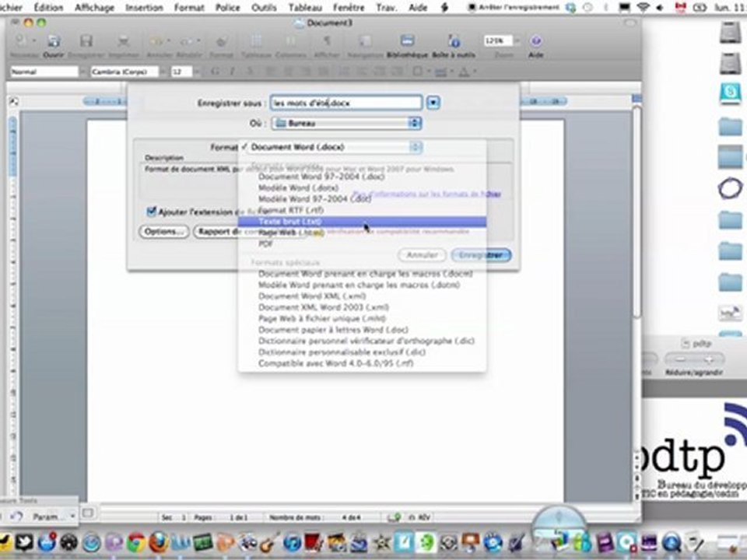This screenshot has width=747, height=560.
Task: Open the Où Bureau location dropdown
Action: 346,124
